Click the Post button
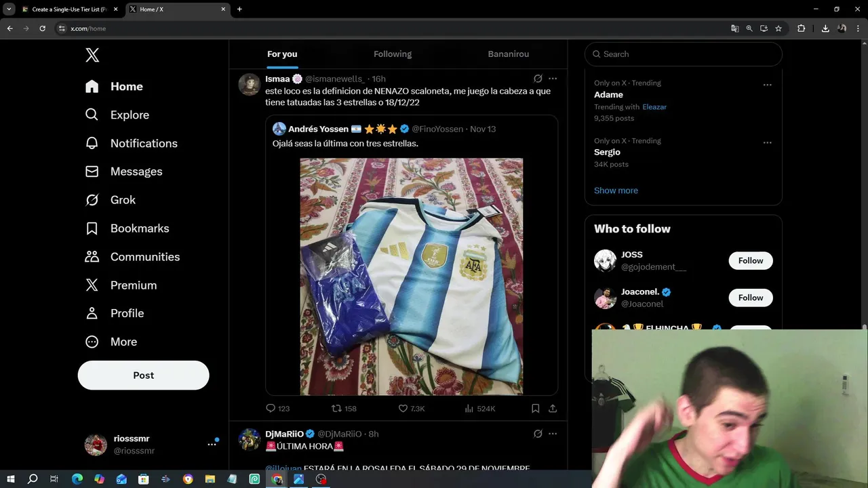 point(143,375)
